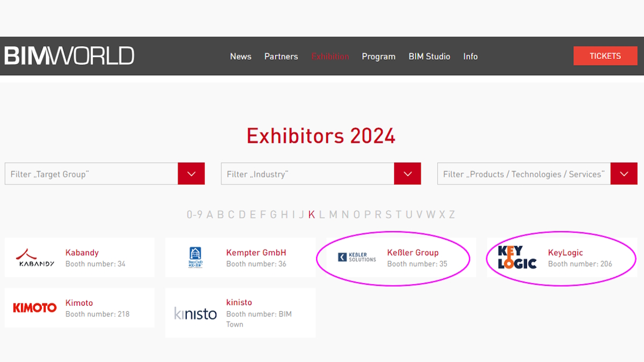
Task: Open the Info menu item
Action: (471, 56)
